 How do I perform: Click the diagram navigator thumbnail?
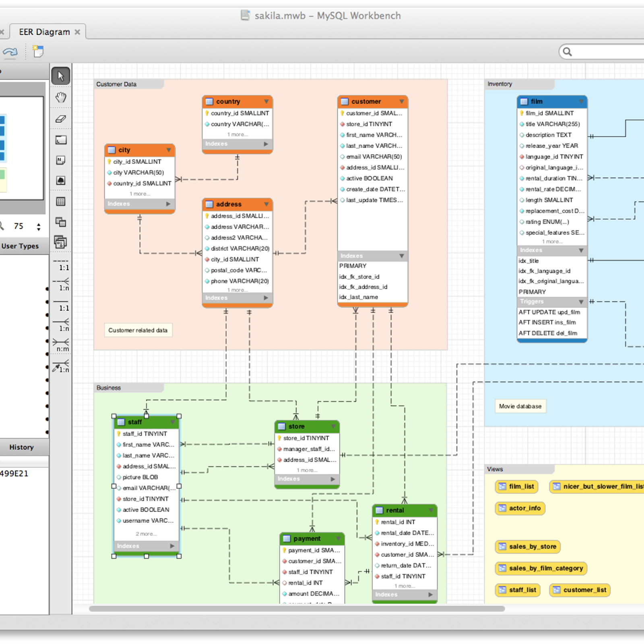(22, 148)
